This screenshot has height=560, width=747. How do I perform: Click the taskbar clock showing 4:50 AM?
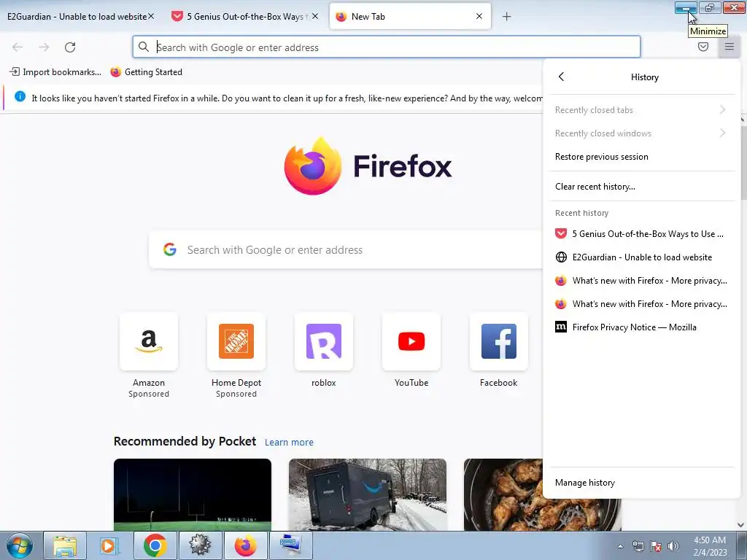710,546
